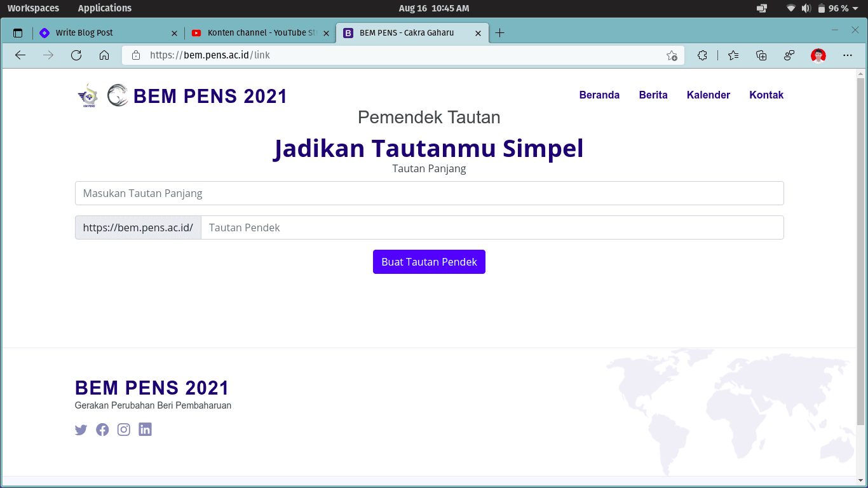Open the Twitter icon in footer
Screen dimensions: 868x488
pos(81,430)
